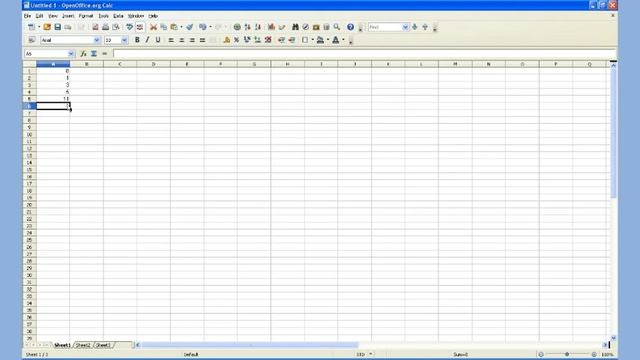Image resolution: width=640 pixels, height=360 pixels.
Task: Open the Zoom magnifier tool
Action: click(337, 27)
